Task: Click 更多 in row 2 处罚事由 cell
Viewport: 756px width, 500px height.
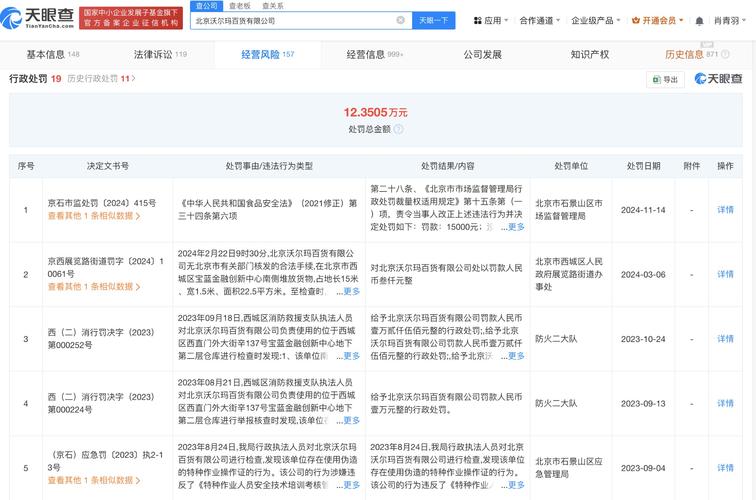Action: point(351,292)
